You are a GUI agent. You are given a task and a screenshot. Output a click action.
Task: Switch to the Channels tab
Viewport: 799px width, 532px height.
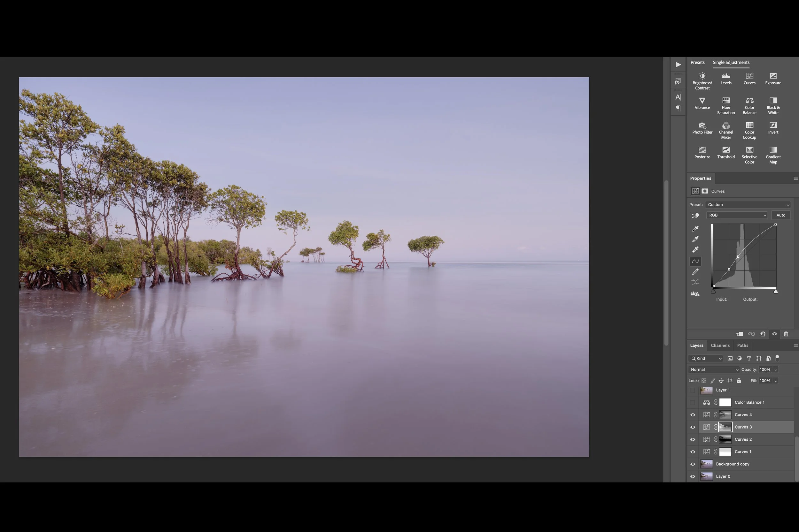tap(720, 346)
